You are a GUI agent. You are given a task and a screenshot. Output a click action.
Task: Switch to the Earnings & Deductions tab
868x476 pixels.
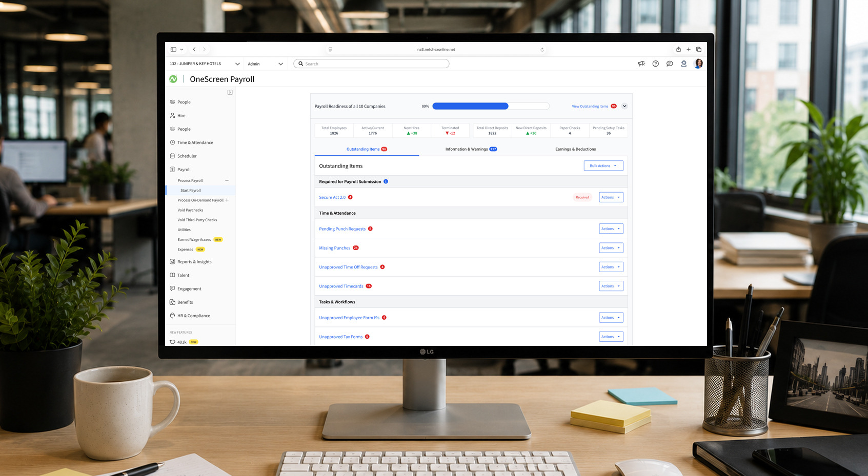point(576,149)
